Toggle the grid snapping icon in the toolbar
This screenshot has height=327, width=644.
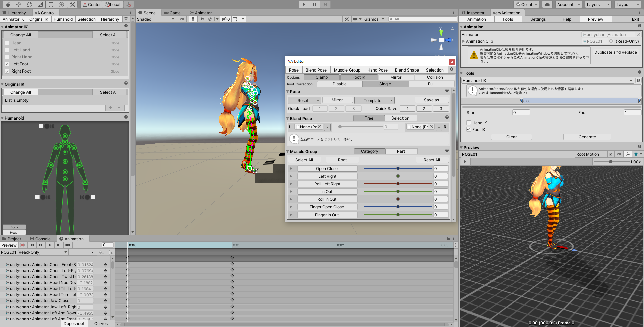[x=129, y=4]
